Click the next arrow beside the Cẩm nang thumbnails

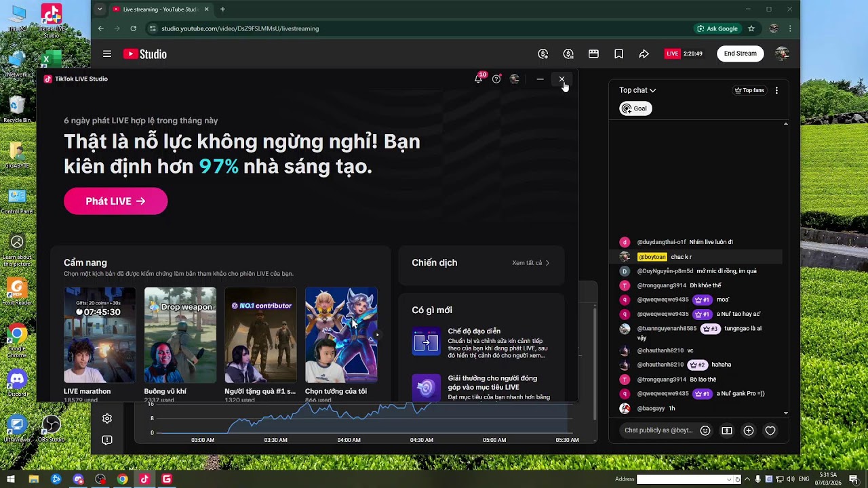[x=378, y=335]
